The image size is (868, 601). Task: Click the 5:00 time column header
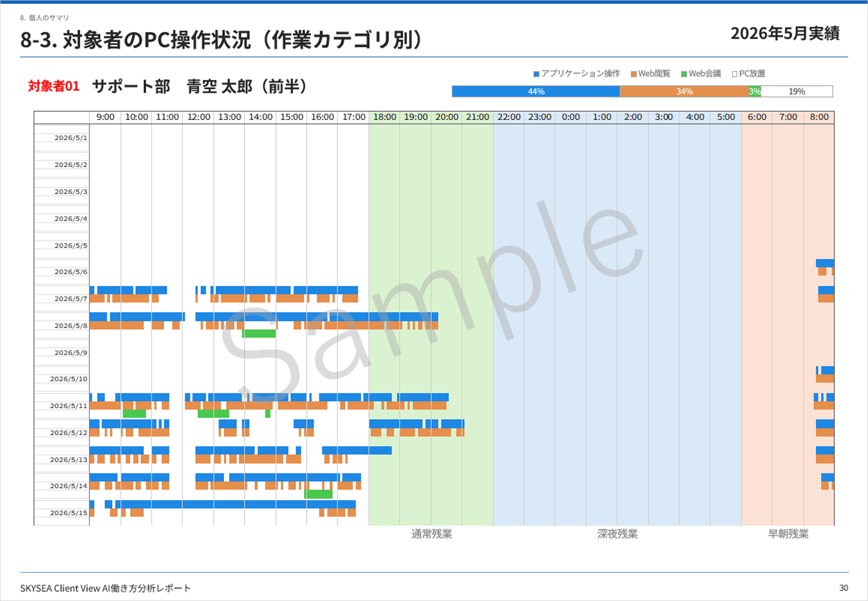point(726,117)
